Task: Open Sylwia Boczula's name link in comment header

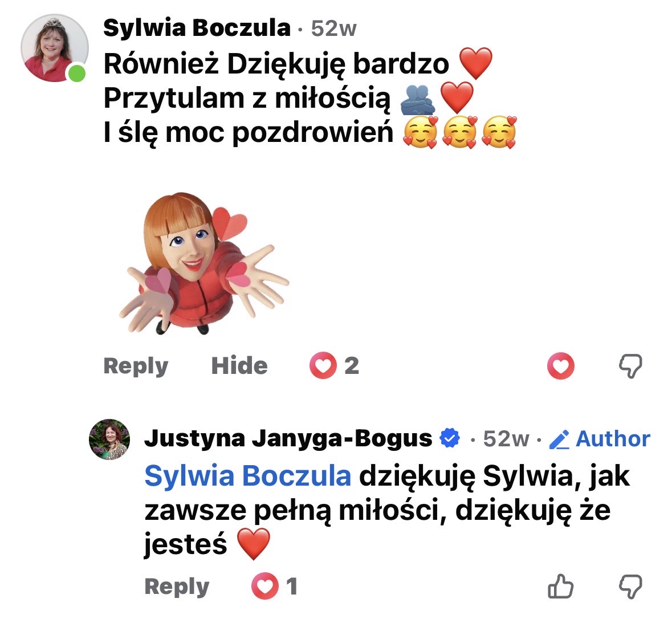Action: tap(197, 28)
